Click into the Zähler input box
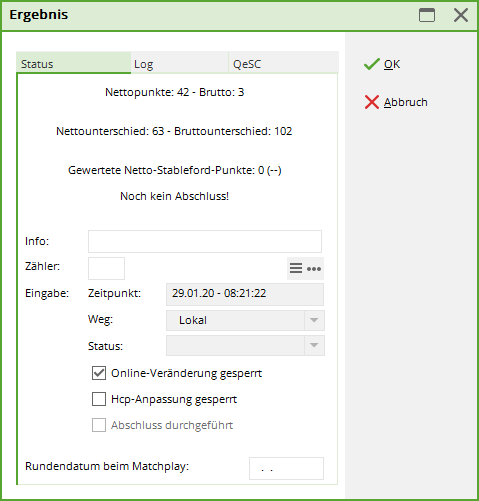The width and height of the screenshot is (479, 501). coord(106,268)
